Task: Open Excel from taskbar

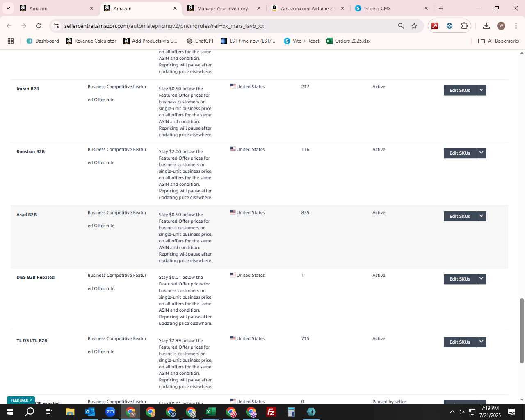Action: (211, 412)
